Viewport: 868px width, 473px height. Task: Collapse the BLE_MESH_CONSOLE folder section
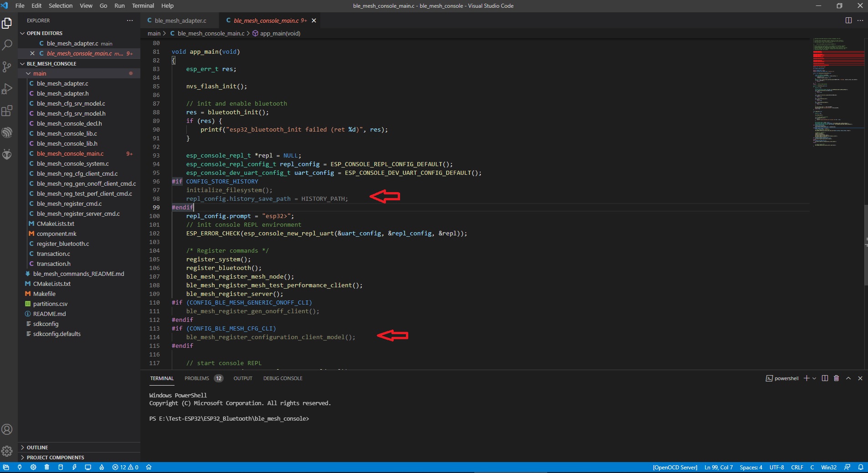coord(51,64)
